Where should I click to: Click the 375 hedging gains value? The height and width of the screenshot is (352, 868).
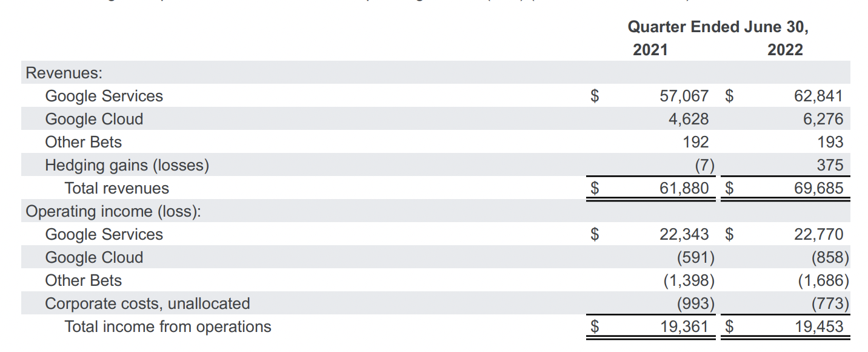(x=830, y=165)
